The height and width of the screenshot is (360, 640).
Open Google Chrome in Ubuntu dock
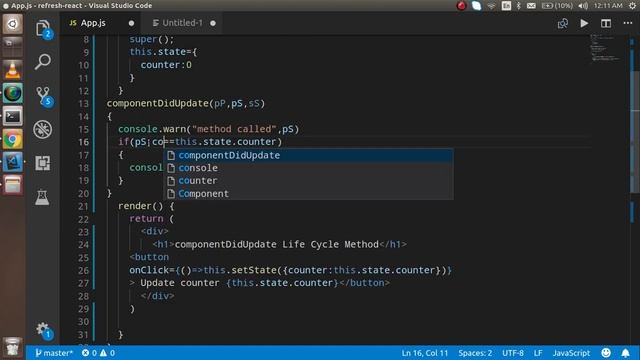13,139
